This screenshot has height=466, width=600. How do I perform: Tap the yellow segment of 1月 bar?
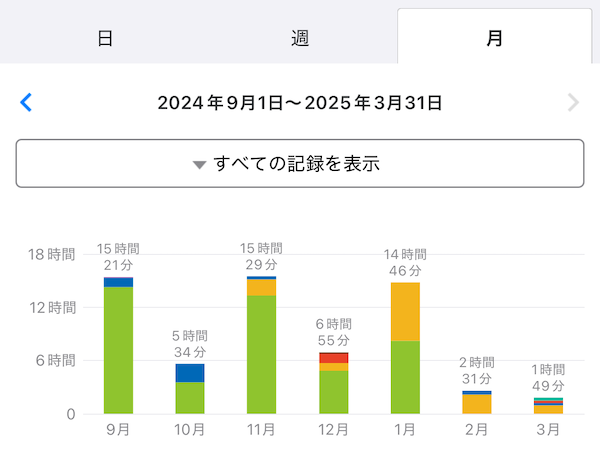(x=405, y=311)
